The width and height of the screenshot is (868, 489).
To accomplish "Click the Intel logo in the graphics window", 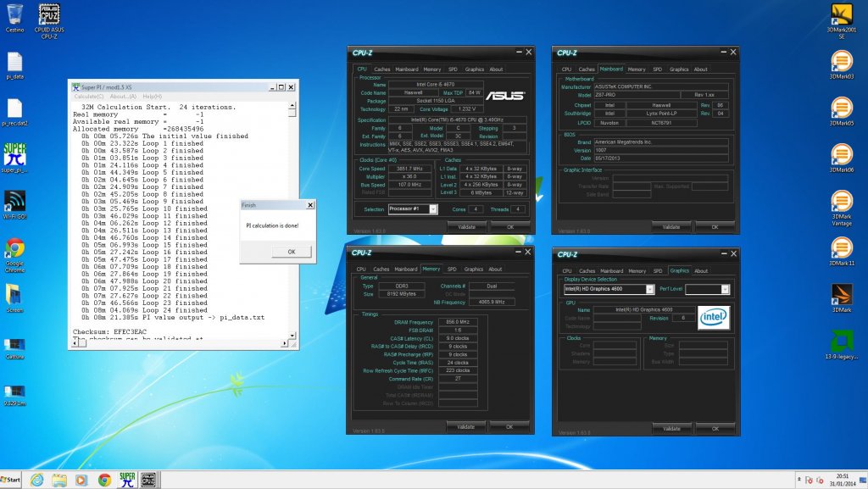I will pyautogui.click(x=713, y=318).
